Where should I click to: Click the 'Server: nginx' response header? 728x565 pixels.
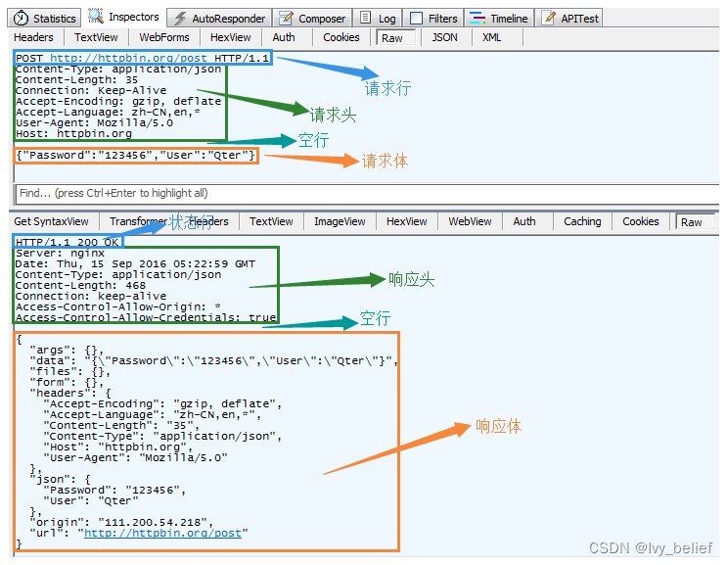click(61, 254)
